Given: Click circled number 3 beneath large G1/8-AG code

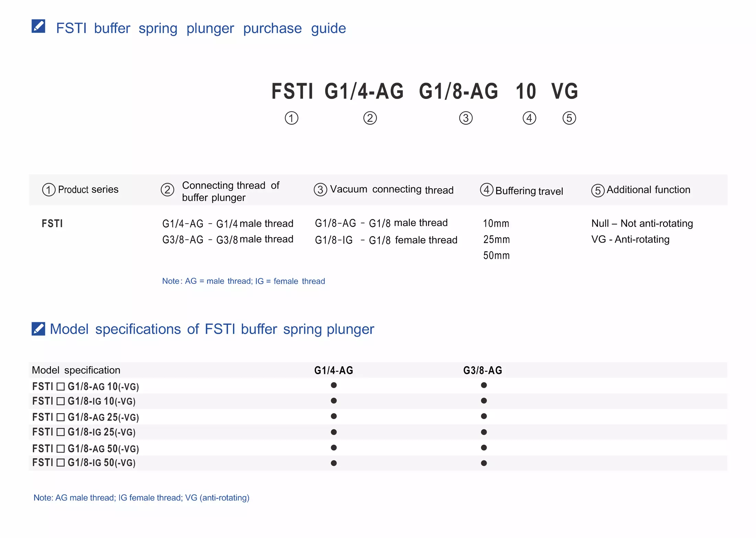Looking at the screenshot, I should (466, 118).
